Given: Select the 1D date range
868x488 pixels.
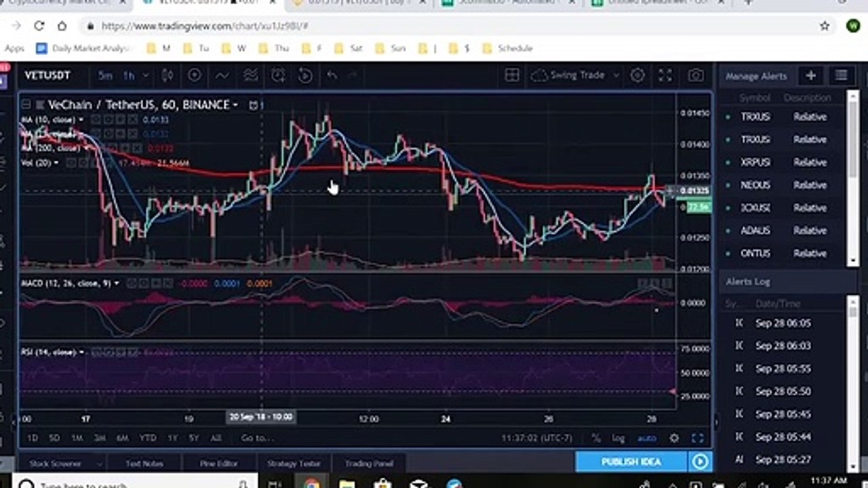Looking at the screenshot, I should click(x=32, y=439).
